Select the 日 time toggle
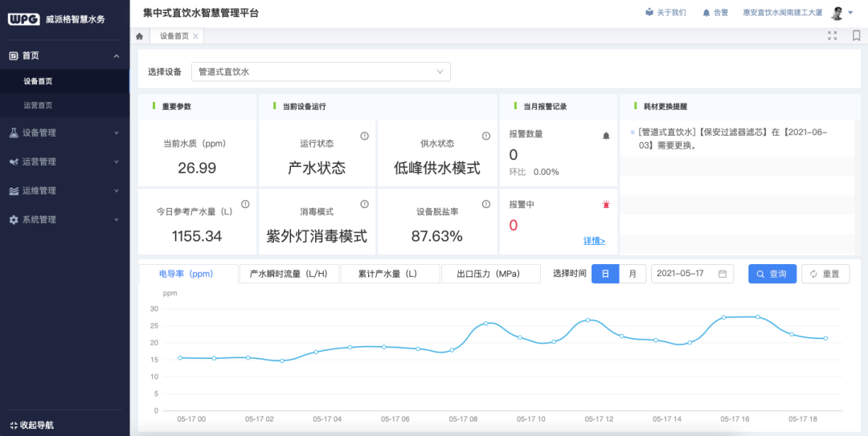Image resolution: width=868 pixels, height=436 pixels. coord(605,274)
